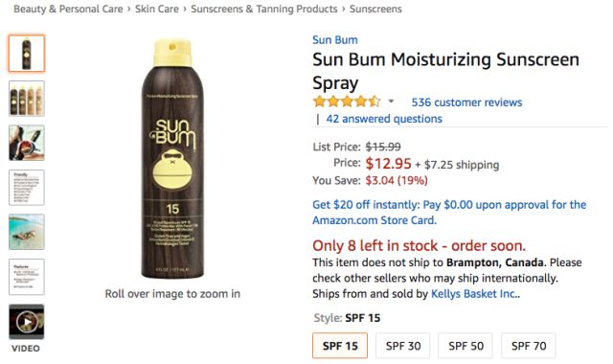Choose the SPF 50 style option
613x364 pixels.
click(465, 346)
